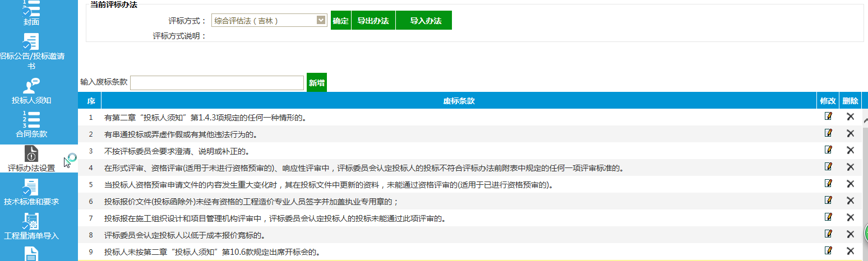Edit clause 9 about 出席开标会

pos(828,251)
